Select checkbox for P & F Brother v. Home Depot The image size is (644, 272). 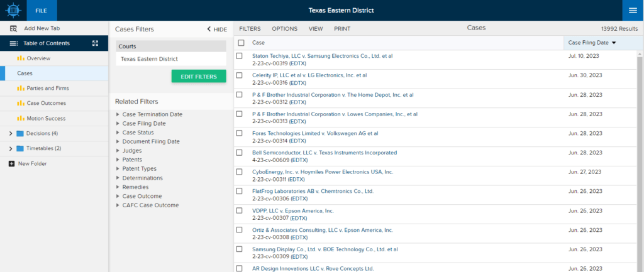pyautogui.click(x=240, y=94)
